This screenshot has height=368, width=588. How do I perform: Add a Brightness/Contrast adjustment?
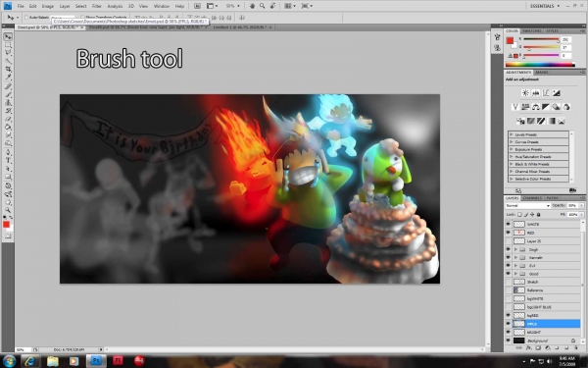point(525,93)
